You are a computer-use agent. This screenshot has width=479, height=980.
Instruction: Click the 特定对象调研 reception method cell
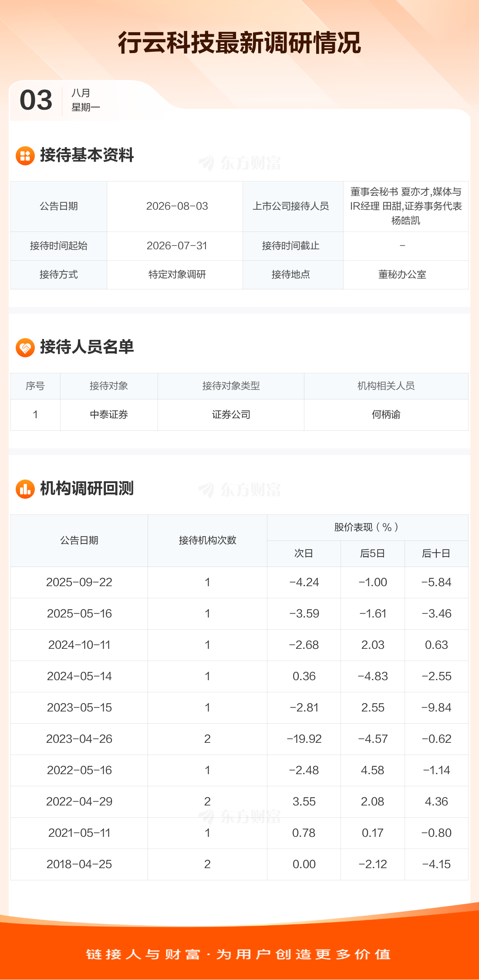(x=177, y=275)
